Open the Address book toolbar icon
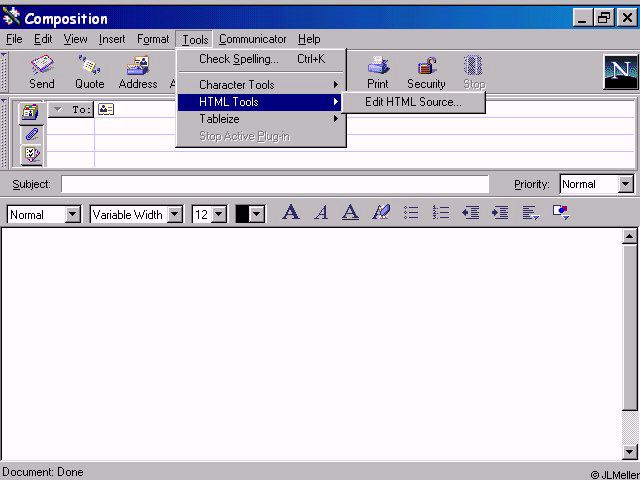Image resolution: width=640 pixels, height=480 pixels. [x=138, y=72]
